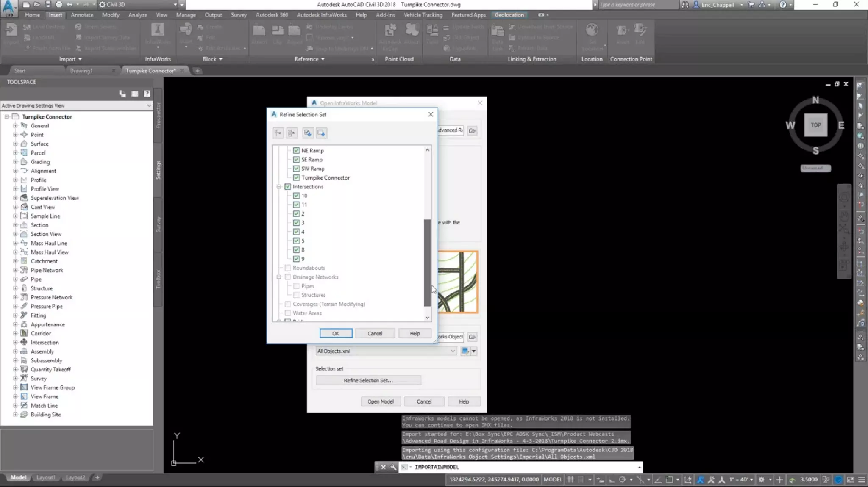Click the Expand All tree icon in the dialog

(x=278, y=133)
